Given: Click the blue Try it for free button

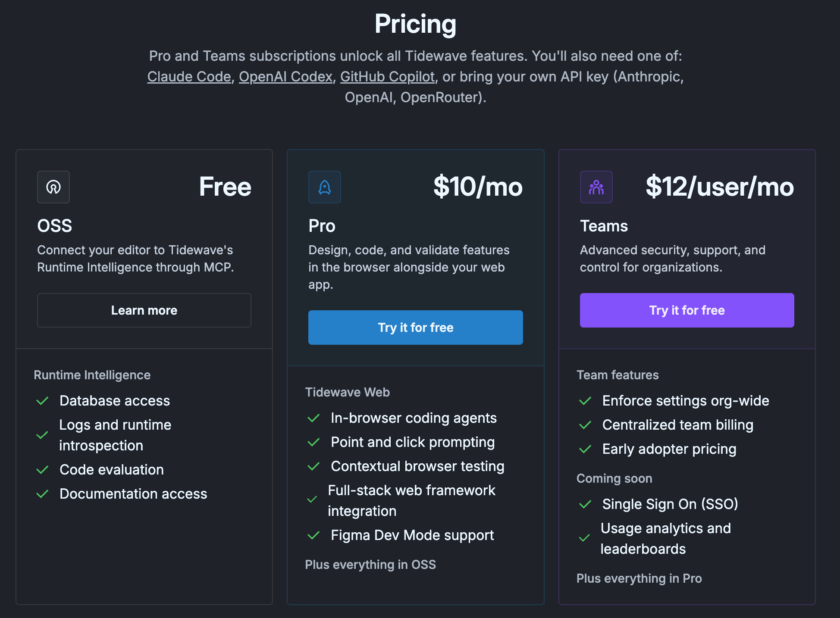Looking at the screenshot, I should pyautogui.click(x=415, y=328).
